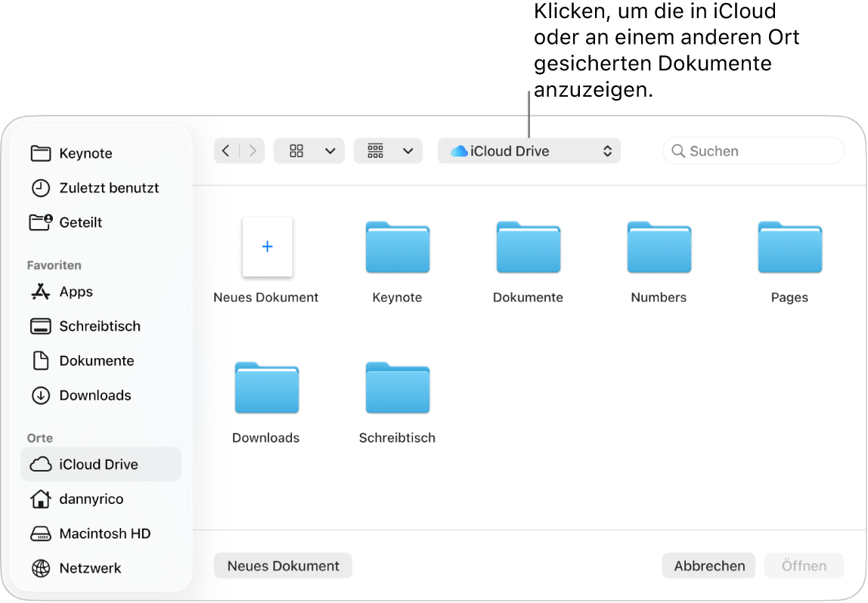Select the Keynote folder in file grid

click(x=398, y=247)
